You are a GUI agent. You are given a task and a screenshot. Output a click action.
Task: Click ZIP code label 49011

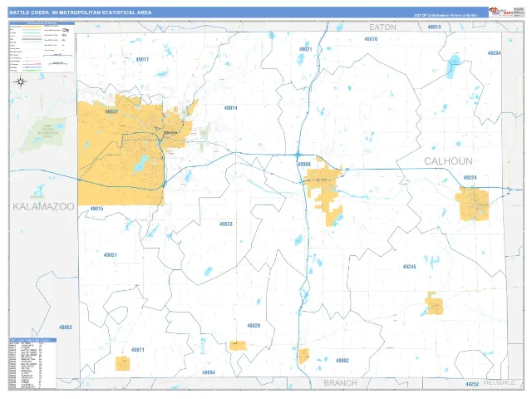pyautogui.click(x=138, y=350)
